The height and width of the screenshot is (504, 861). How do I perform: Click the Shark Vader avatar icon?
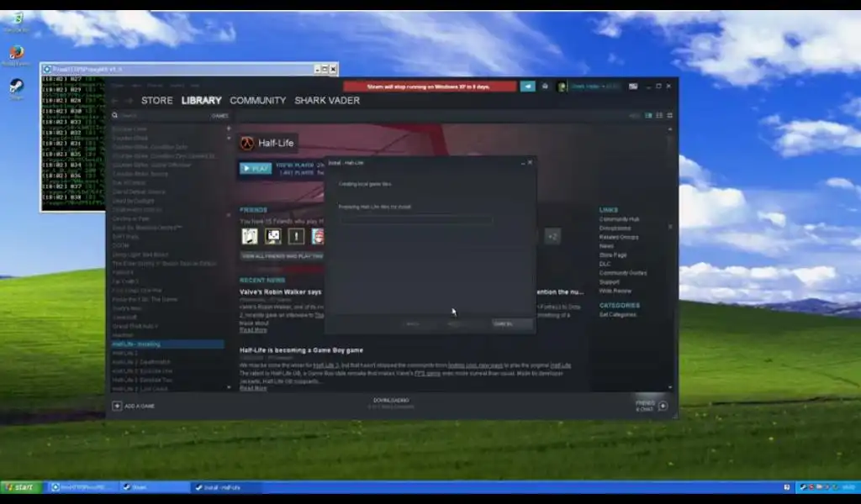pos(561,87)
